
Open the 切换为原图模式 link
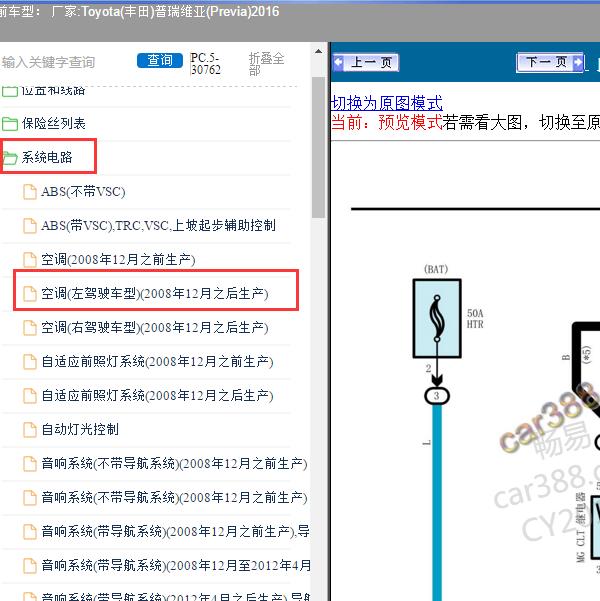coord(386,103)
